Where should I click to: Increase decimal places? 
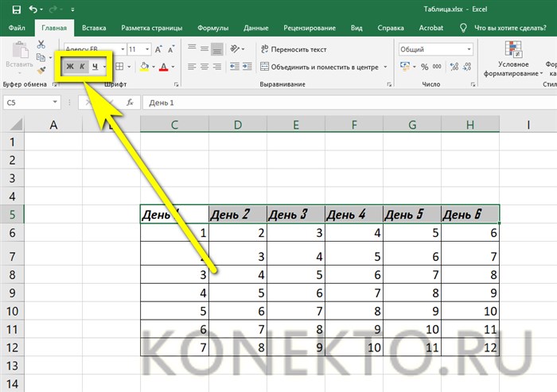[454, 67]
